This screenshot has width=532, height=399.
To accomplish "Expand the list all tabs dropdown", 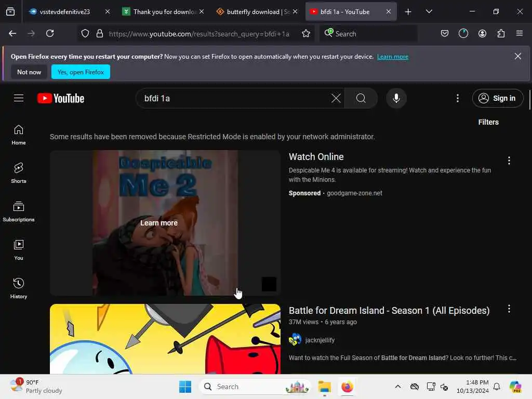I will tap(429, 12).
